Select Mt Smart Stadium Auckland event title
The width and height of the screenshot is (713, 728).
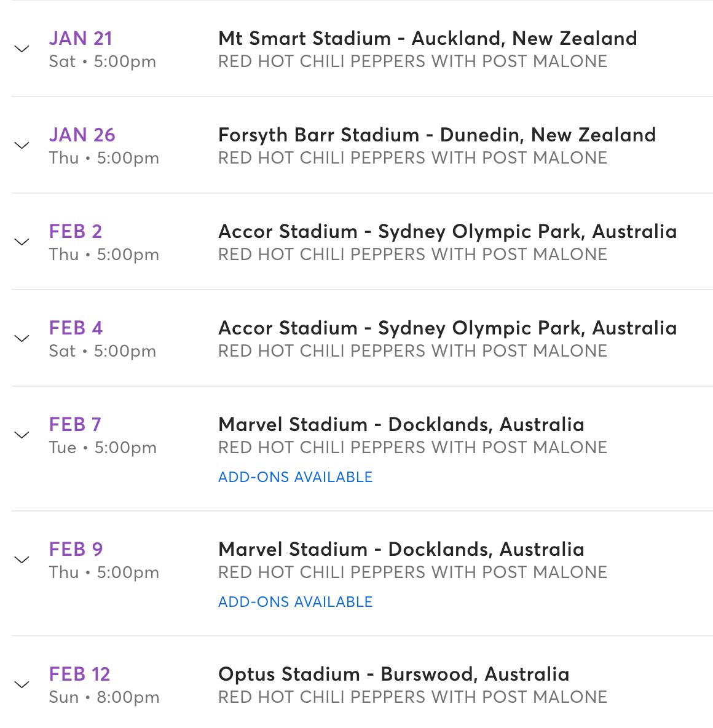click(x=427, y=39)
